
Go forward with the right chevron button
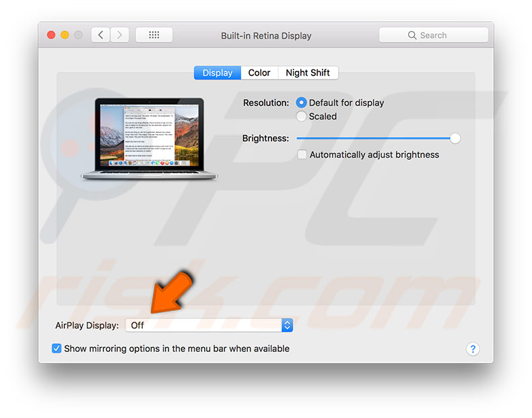pyautogui.click(x=119, y=35)
